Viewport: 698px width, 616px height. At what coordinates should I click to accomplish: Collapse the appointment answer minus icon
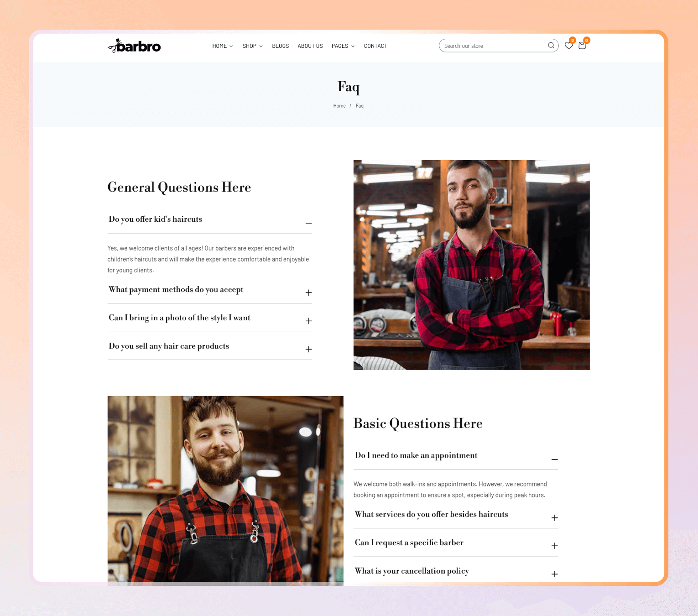(555, 459)
